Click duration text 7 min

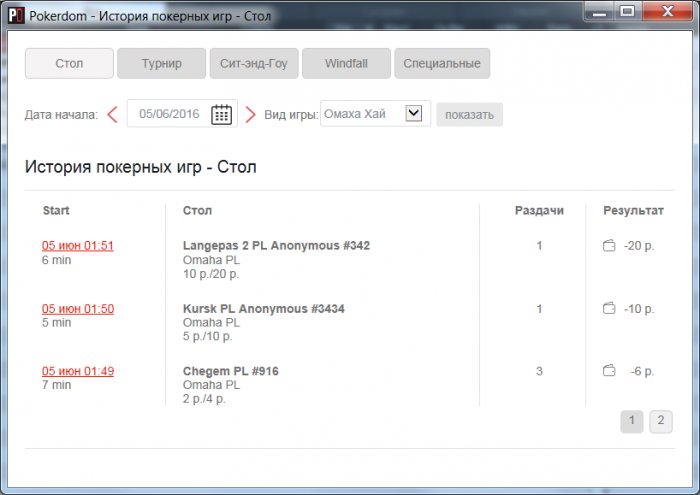(56, 385)
